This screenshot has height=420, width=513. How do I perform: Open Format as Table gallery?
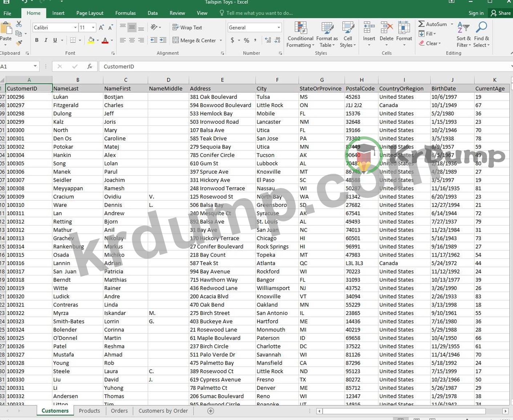coord(327,35)
